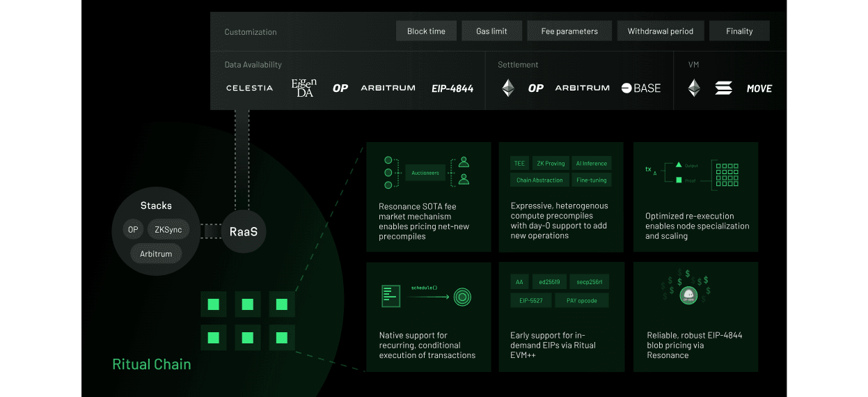Click the ZK Proving tag
The image size is (868, 397).
(551, 163)
